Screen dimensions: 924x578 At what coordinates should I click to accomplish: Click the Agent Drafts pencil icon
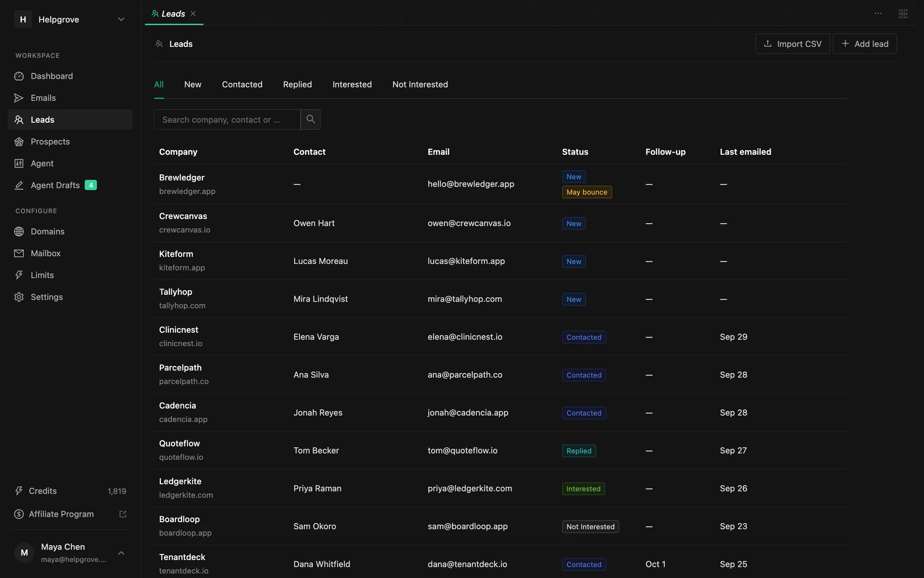click(x=19, y=185)
